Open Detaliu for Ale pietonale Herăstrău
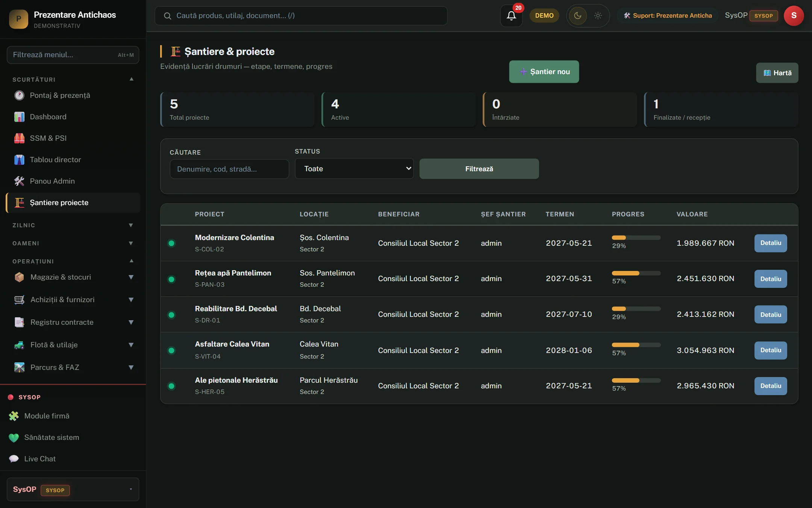 tap(771, 386)
